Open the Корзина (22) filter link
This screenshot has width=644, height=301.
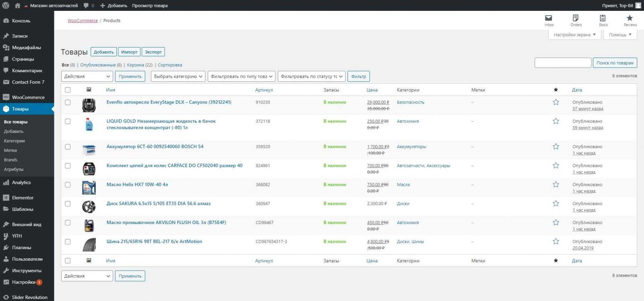(x=140, y=65)
